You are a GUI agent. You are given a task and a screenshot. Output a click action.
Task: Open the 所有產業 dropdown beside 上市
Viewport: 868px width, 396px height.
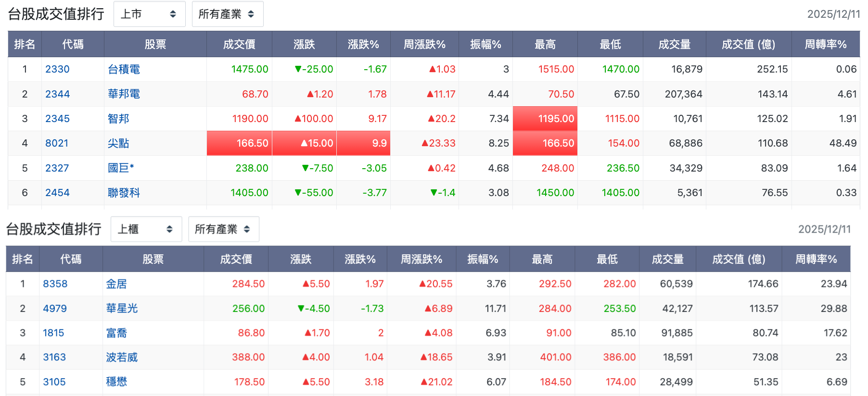pos(228,14)
